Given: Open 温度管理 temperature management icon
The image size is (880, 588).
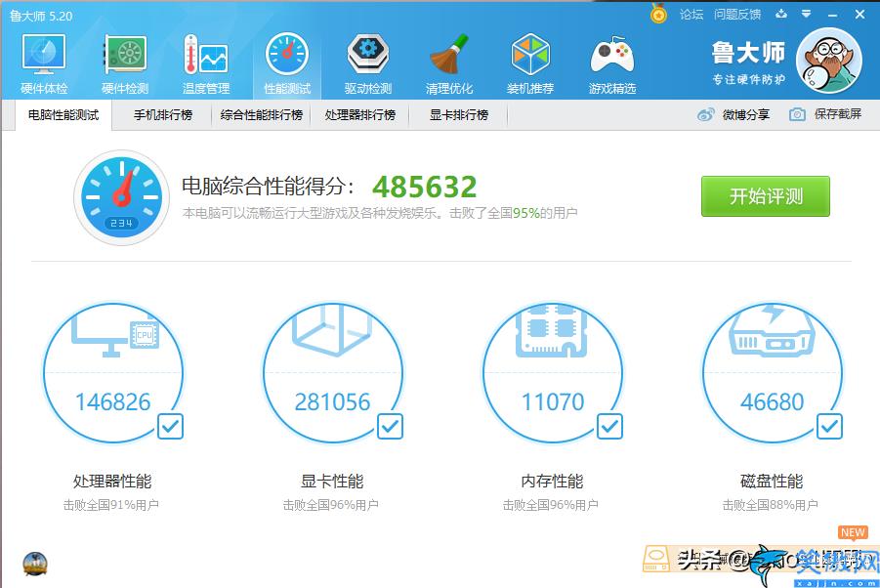Looking at the screenshot, I should click(205, 55).
